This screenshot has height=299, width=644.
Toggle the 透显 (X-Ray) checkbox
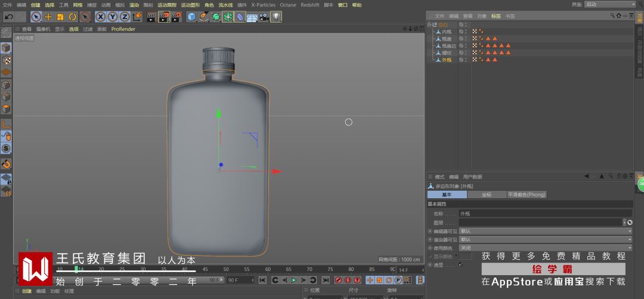(460, 264)
